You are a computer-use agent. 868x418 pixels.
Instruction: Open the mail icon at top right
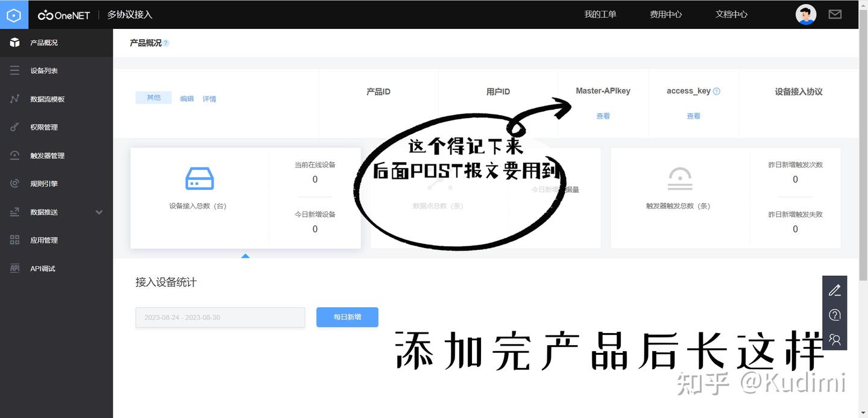pyautogui.click(x=835, y=14)
